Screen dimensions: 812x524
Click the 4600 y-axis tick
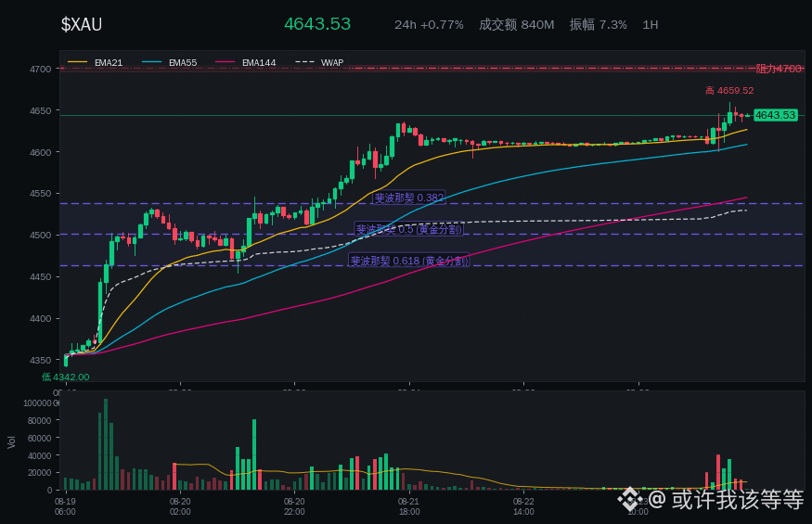(41, 152)
